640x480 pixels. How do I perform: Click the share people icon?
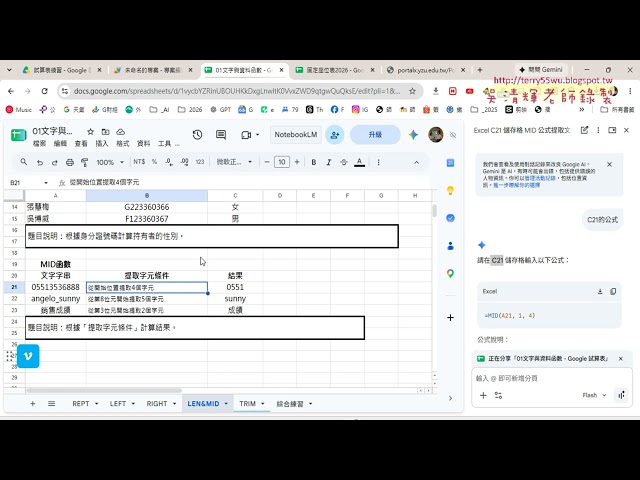335,135
